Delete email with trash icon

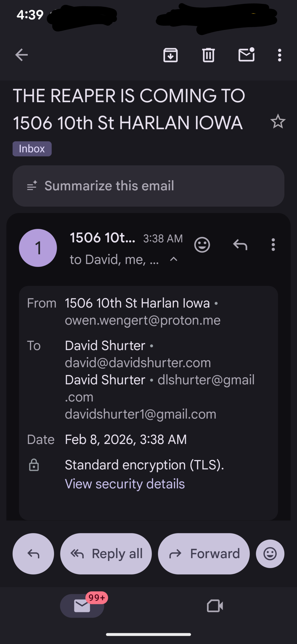coord(208,55)
